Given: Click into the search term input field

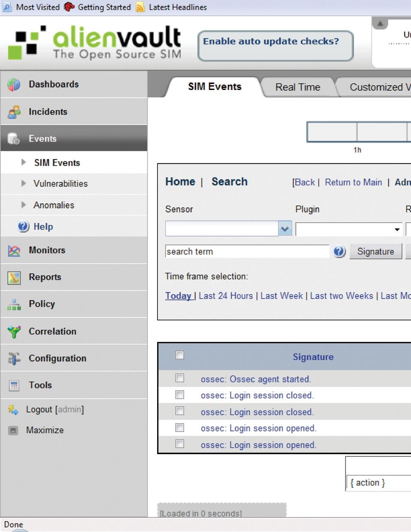Looking at the screenshot, I should pos(247,251).
